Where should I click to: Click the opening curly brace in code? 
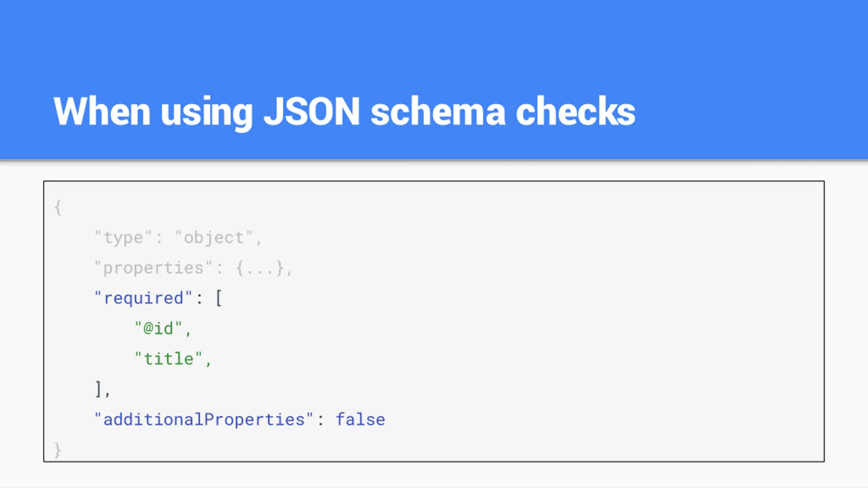click(x=58, y=207)
